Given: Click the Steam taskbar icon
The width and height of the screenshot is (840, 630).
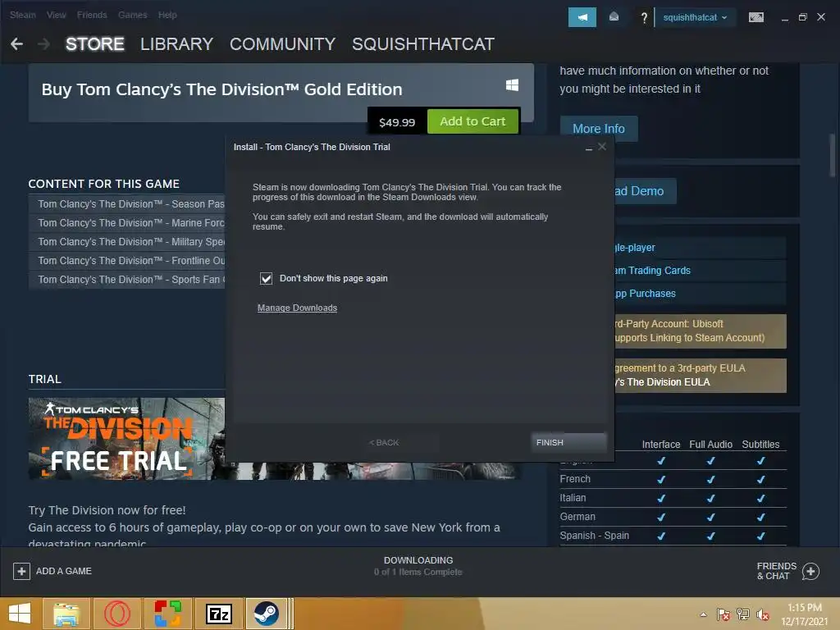Looking at the screenshot, I should (267, 614).
